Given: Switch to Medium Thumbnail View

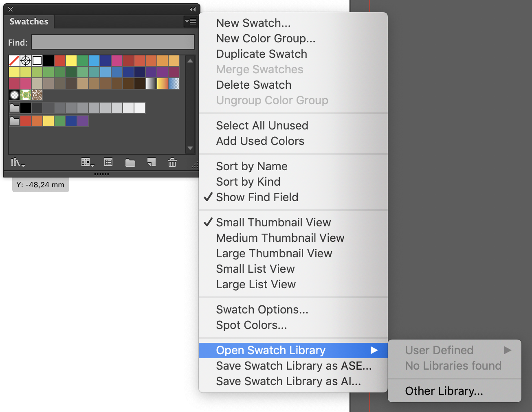Looking at the screenshot, I should [280, 238].
